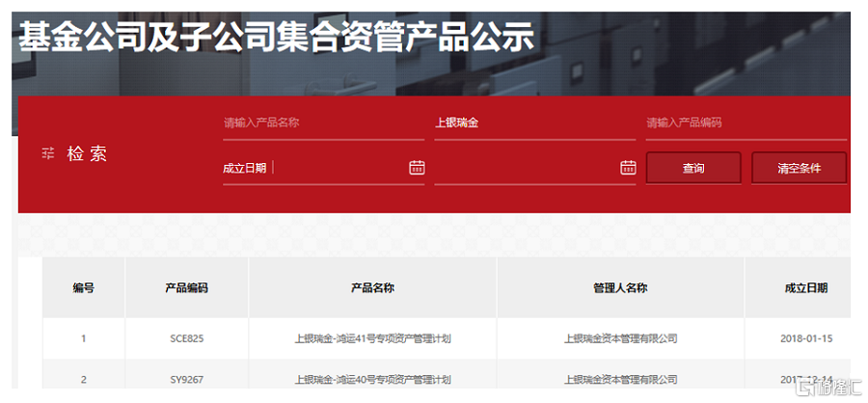Open 上银瑞金-鸿运40号专项资产管理计划 product row

[372, 380]
